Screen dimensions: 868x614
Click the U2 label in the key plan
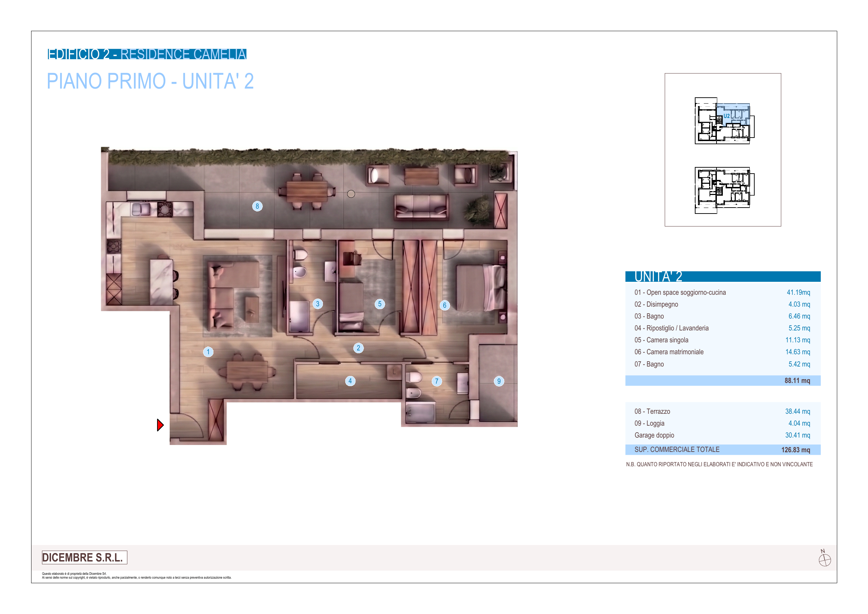727,116
